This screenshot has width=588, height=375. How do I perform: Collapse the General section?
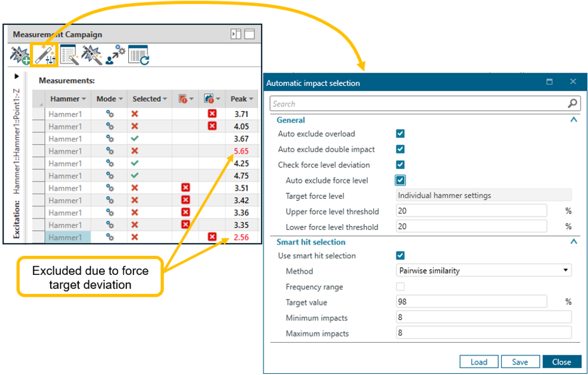pyautogui.click(x=573, y=120)
